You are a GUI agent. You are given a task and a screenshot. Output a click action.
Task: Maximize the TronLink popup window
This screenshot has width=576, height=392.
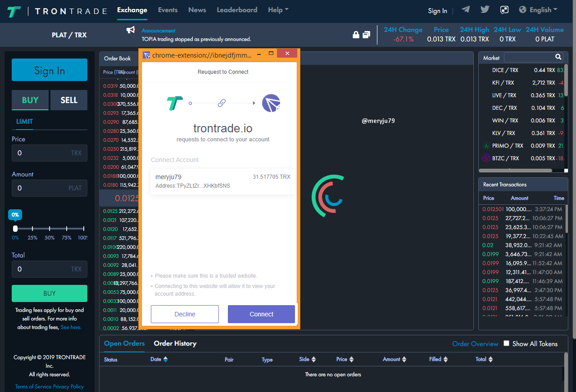pyautogui.click(x=271, y=54)
